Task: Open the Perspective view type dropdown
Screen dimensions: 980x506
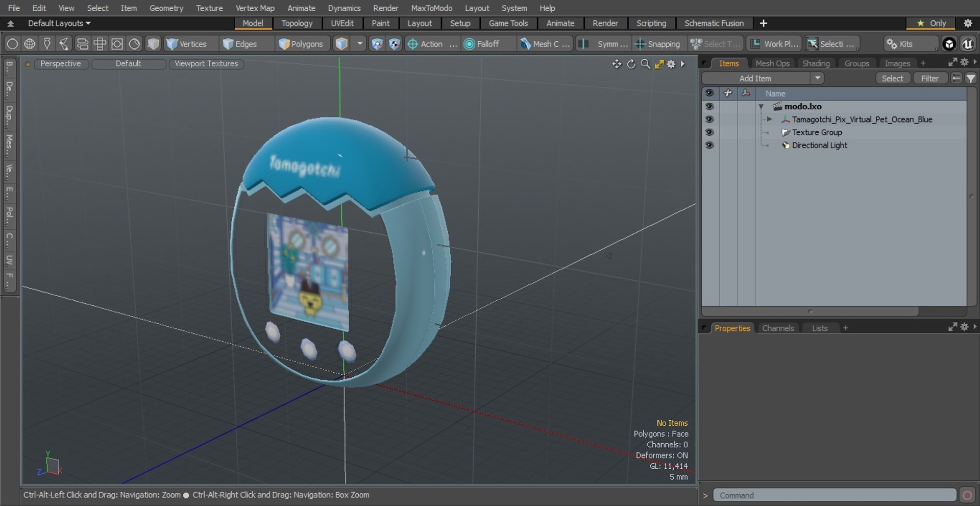Action: tap(61, 64)
